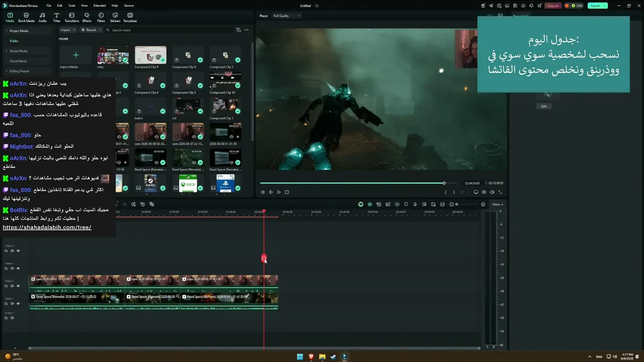The image size is (644, 362).
Task: Open the player display settings icon
Action: point(476,192)
